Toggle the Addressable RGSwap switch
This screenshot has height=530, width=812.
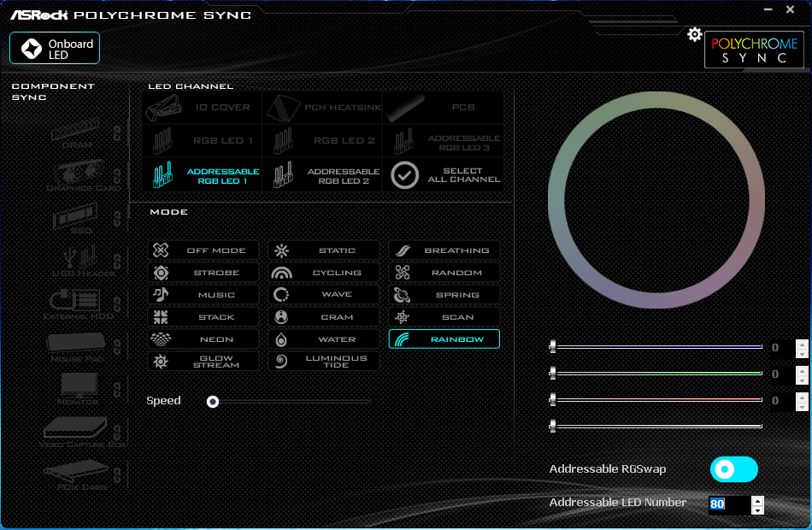(733, 469)
